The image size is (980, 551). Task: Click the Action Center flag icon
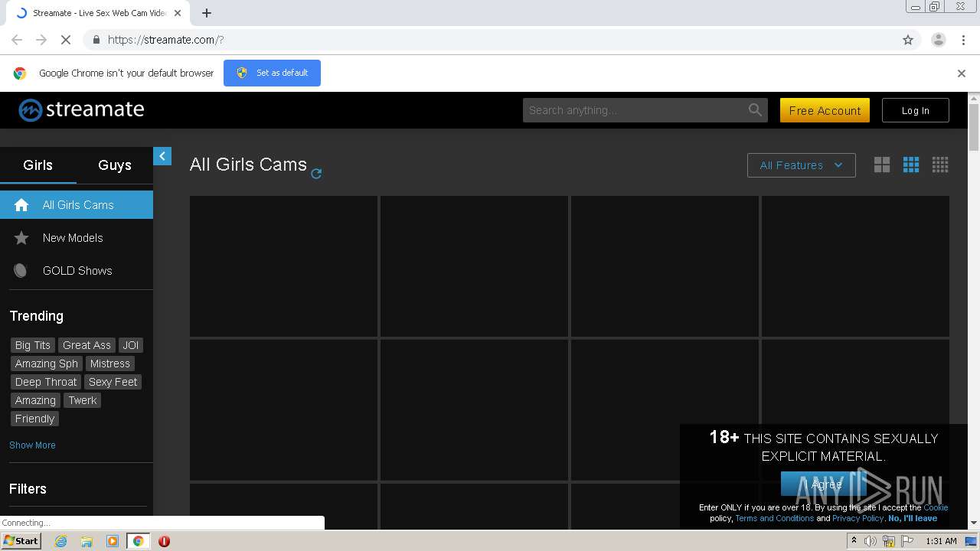click(907, 541)
